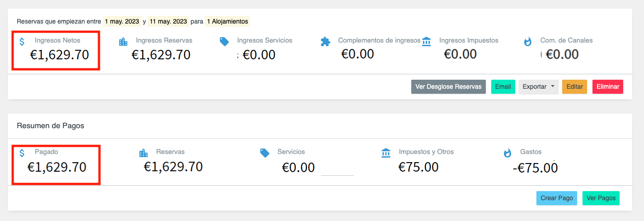
Task: Click the tag icon beside Servicios payments
Action: pyautogui.click(x=265, y=153)
